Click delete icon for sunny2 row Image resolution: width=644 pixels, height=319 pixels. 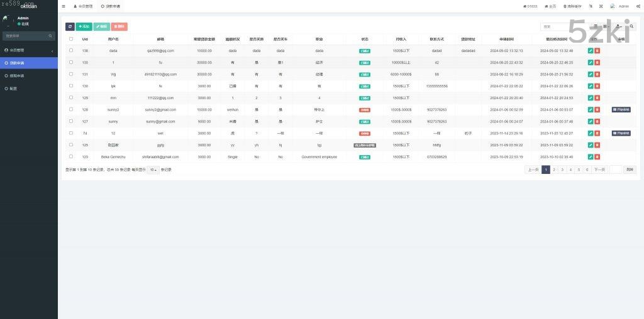pos(597,109)
